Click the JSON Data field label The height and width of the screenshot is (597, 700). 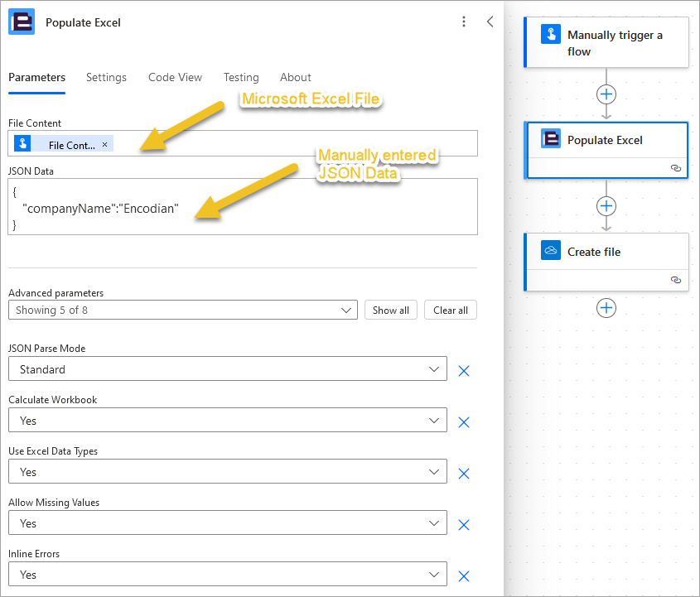[31, 171]
